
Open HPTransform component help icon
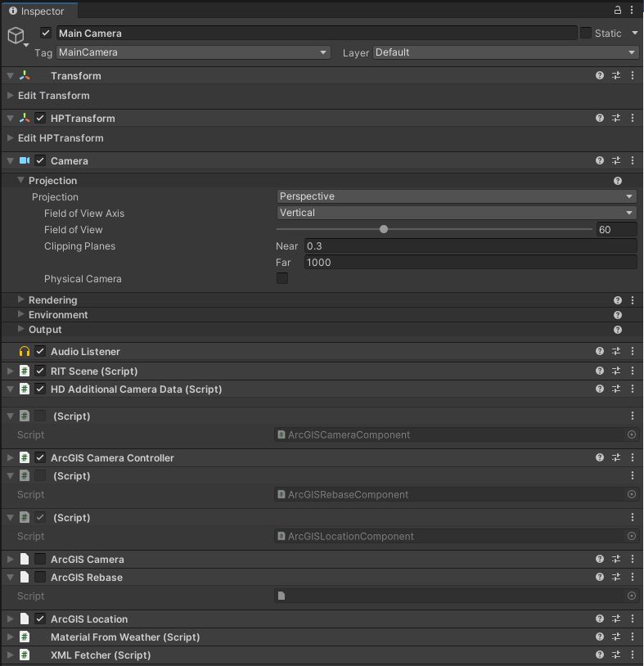(600, 119)
